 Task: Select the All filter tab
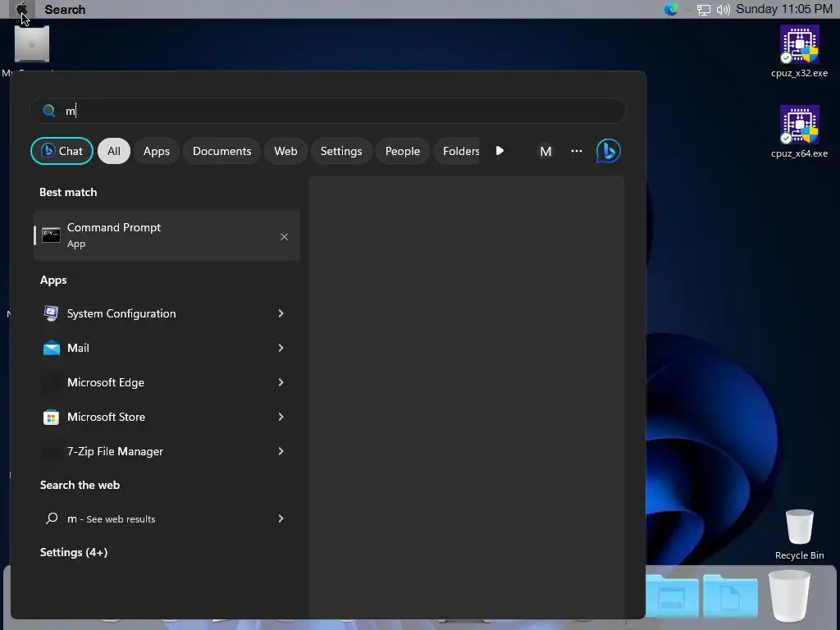click(113, 151)
